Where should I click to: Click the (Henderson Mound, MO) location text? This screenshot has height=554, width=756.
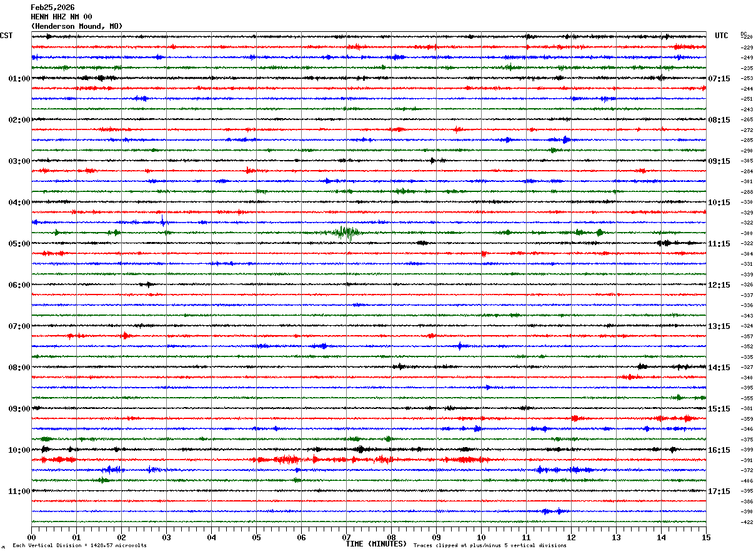(77, 26)
